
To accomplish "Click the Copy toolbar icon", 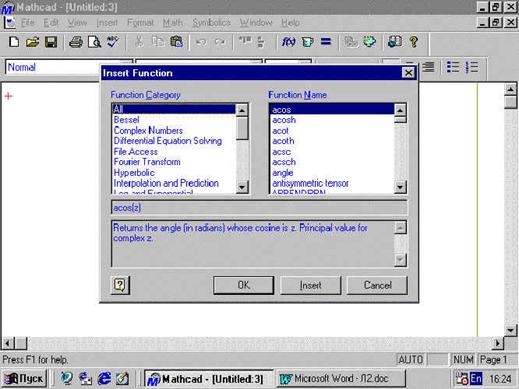I will [x=157, y=42].
